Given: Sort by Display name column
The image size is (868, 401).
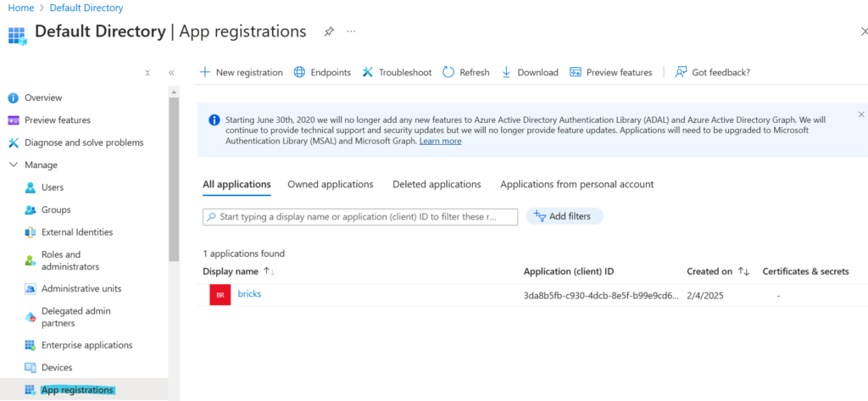Looking at the screenshot, I should pyautogui.click(x=231, y=271).
